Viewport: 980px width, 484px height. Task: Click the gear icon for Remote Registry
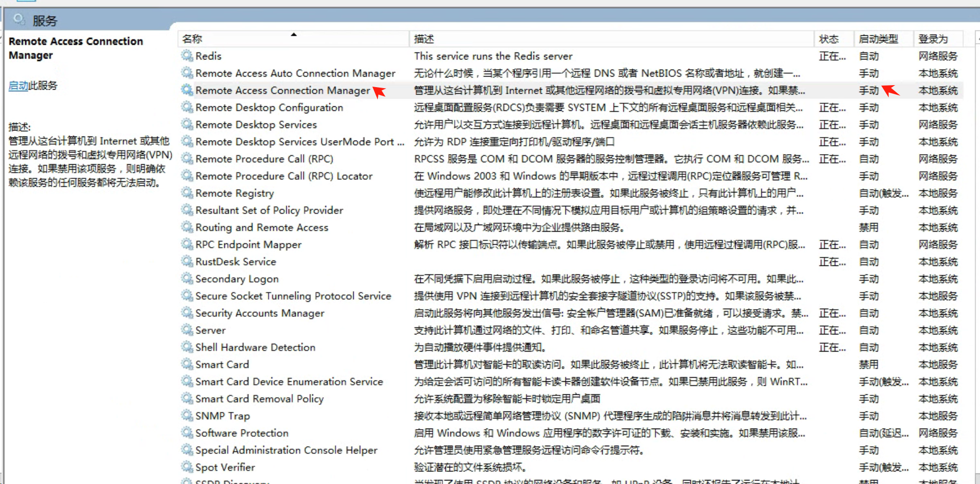point(187,192)
